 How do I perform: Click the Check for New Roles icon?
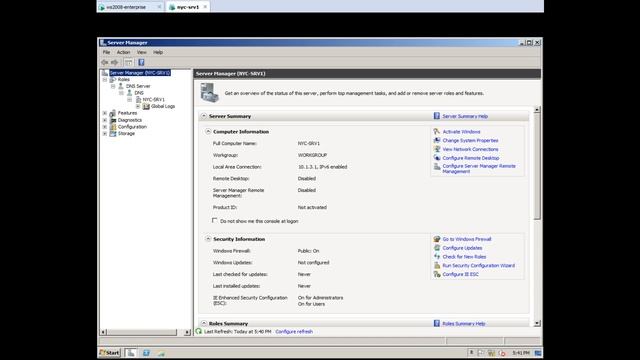click(x=437, y=256)
